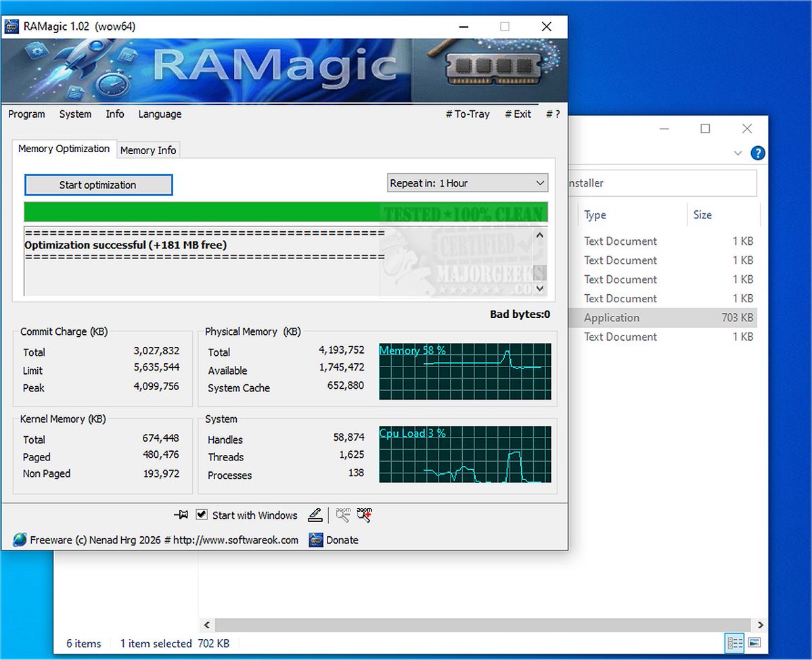The image size is (812, 660).
Task: Click the pencil edit icon beside Start with Windows
Action: click(315, 515)
